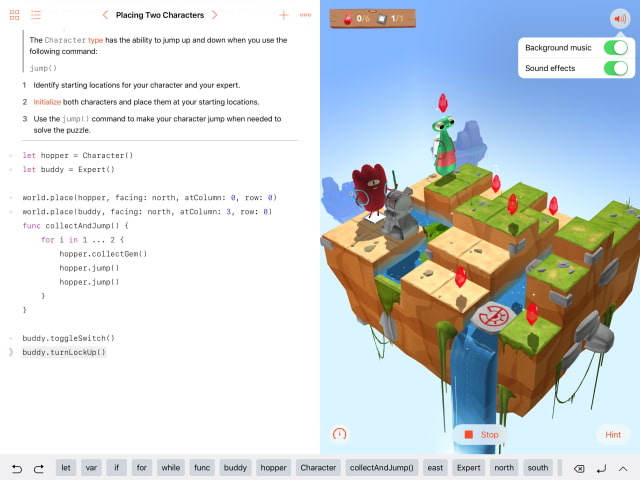Insert the Character suggestion

tap(318, 468)
